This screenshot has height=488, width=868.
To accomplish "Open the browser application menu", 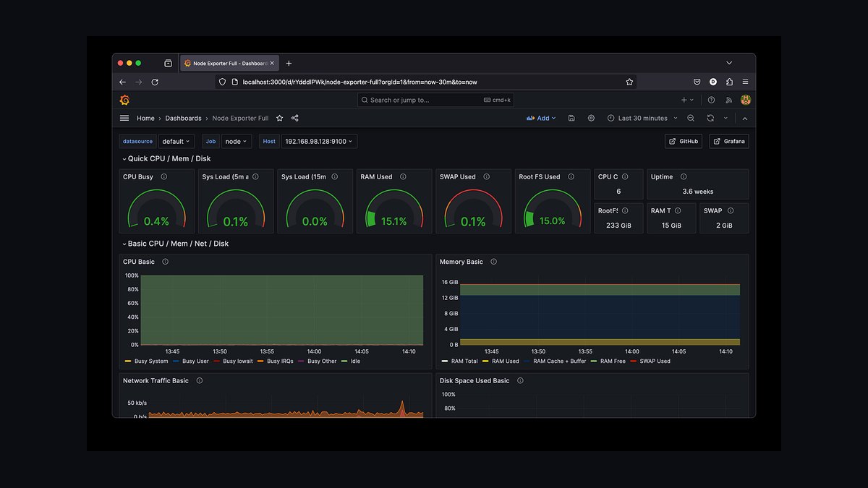I will pos(745,82).
